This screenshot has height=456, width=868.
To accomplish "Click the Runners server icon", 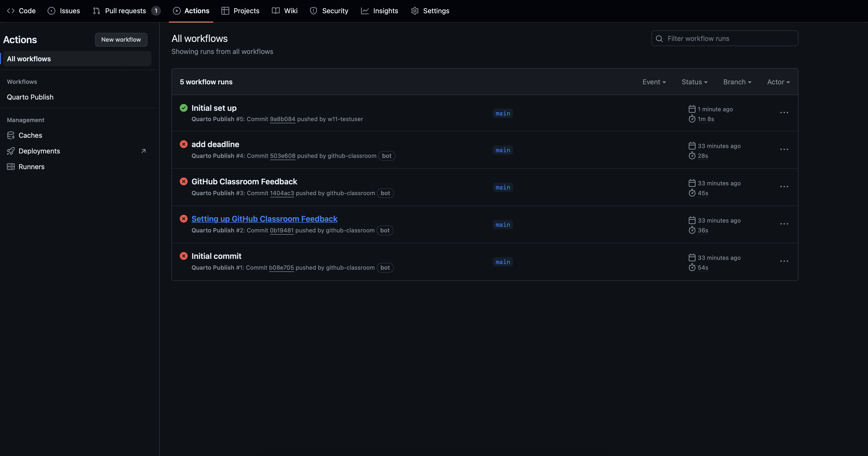I will pos(11,167).
